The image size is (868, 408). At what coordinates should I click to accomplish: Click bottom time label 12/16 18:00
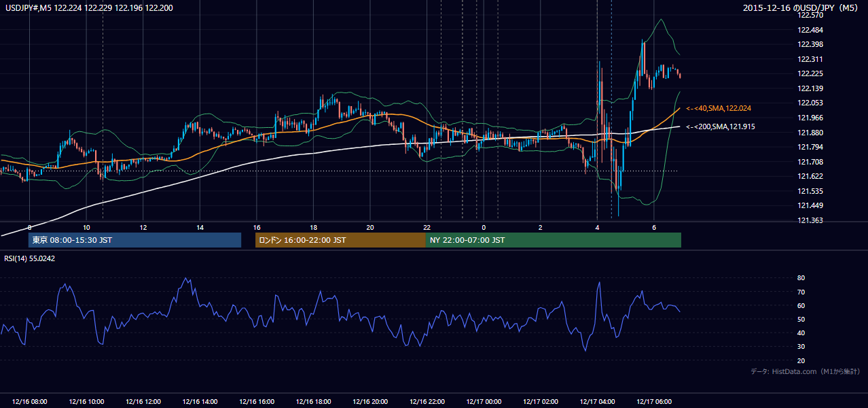click(312, 402)
